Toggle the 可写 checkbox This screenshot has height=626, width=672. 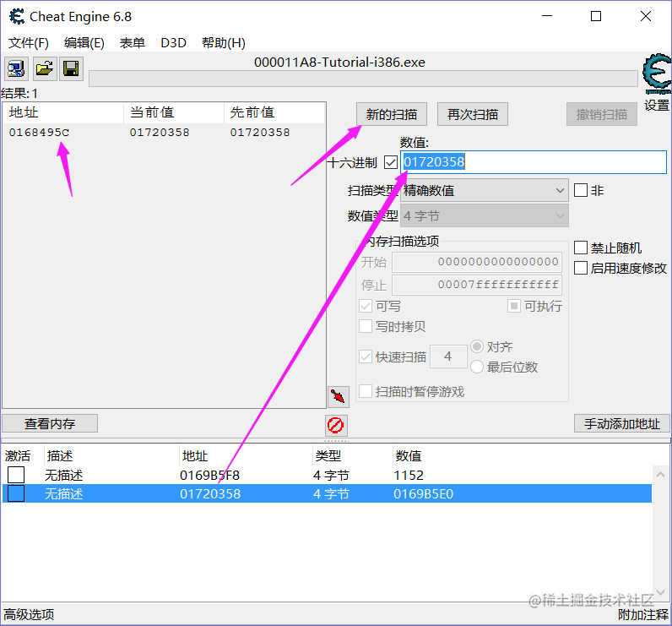point(366,306)
